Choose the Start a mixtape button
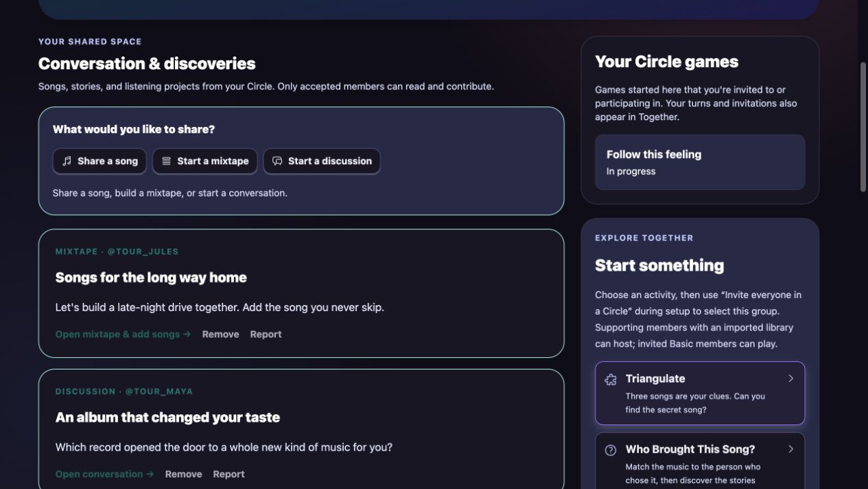Screen dimensions: 868x489 pos(205,161)
